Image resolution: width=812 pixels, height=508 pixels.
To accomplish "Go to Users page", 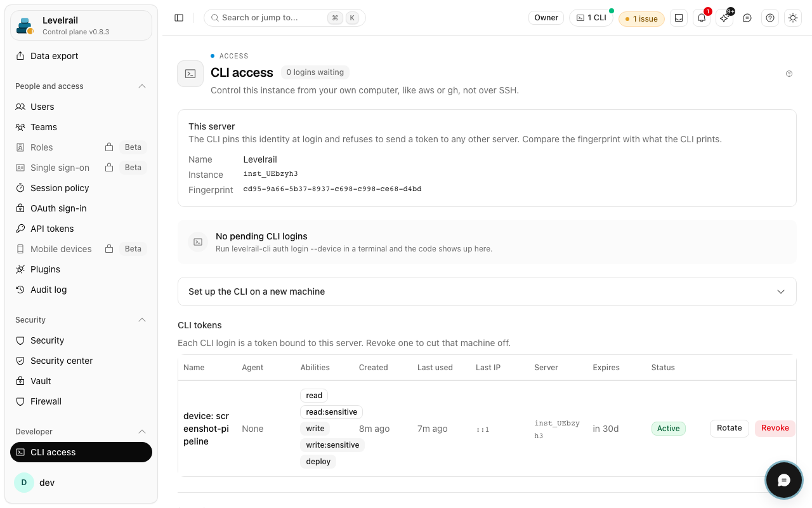I will pos(81,107).
